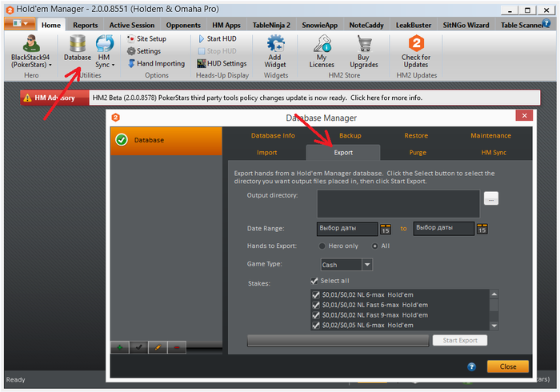Uncheck $0,02/$0,05 NL 6-max Hold'em
This screenshot has width=560, height=392.
[x=316, y=326]
